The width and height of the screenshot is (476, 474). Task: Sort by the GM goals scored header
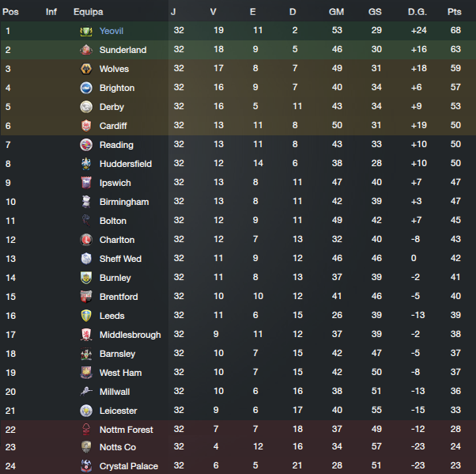337,12
